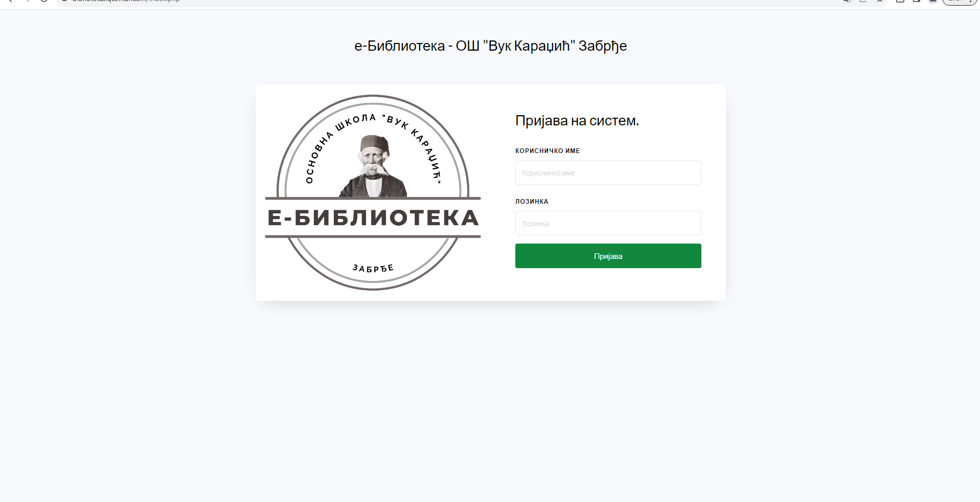Screen dimensions: 980x502
Task: Open the browser extensions icon
Action: click(x=900, y=1)
